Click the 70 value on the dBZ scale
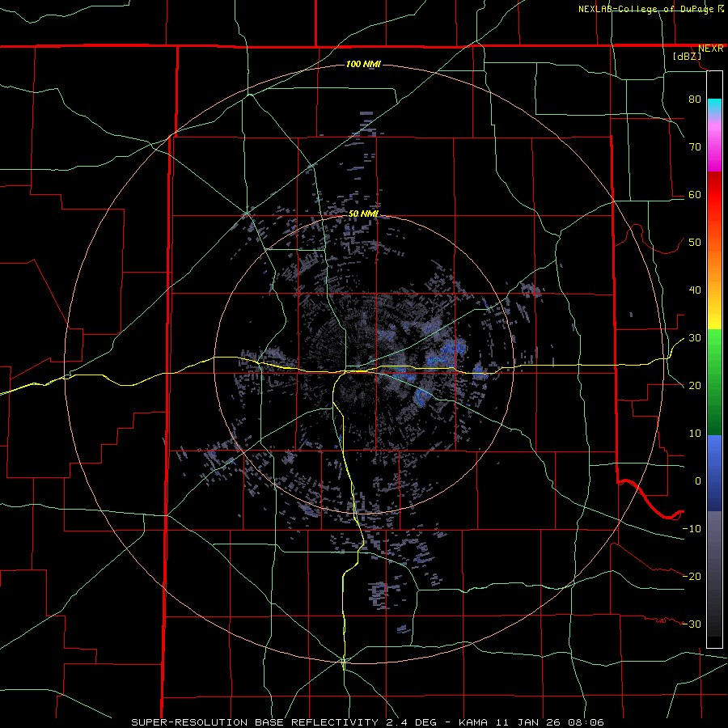Screen dimensions: 728x728 [695, 146]
